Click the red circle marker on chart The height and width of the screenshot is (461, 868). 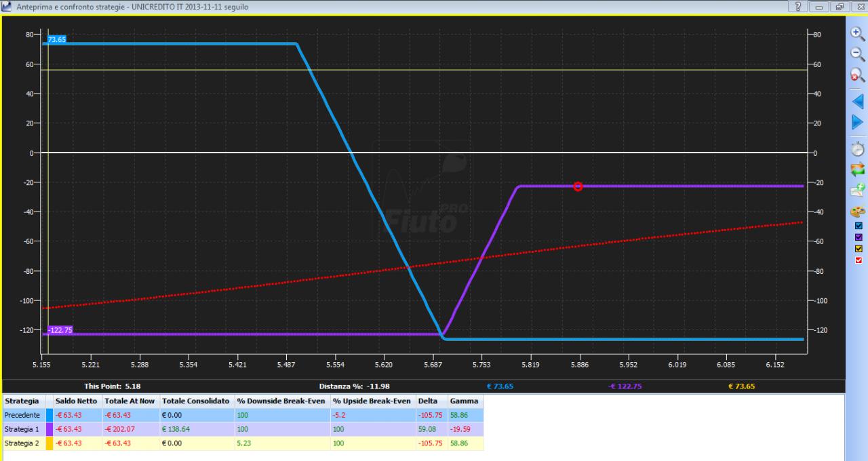(x=578, y=186)
